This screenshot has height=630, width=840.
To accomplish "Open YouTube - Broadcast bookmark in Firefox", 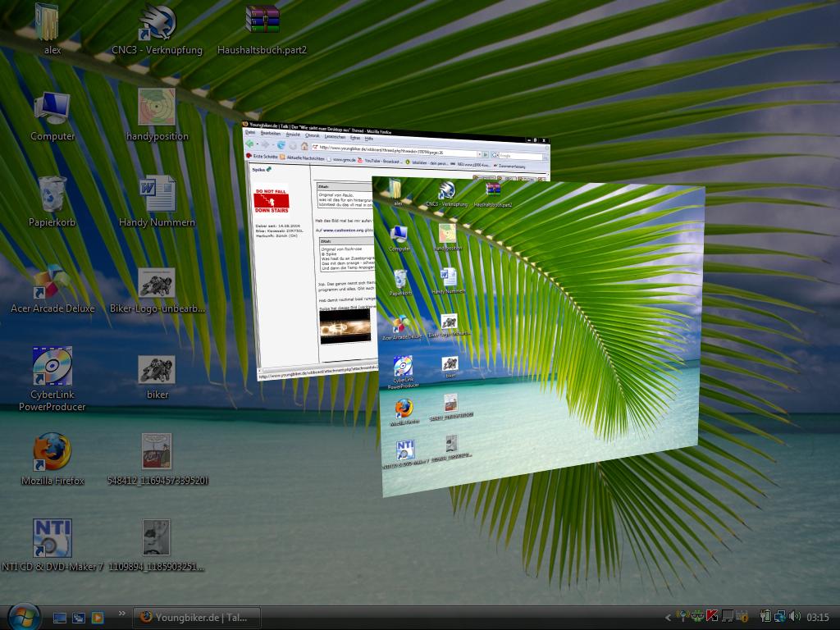I will (380, 161).
